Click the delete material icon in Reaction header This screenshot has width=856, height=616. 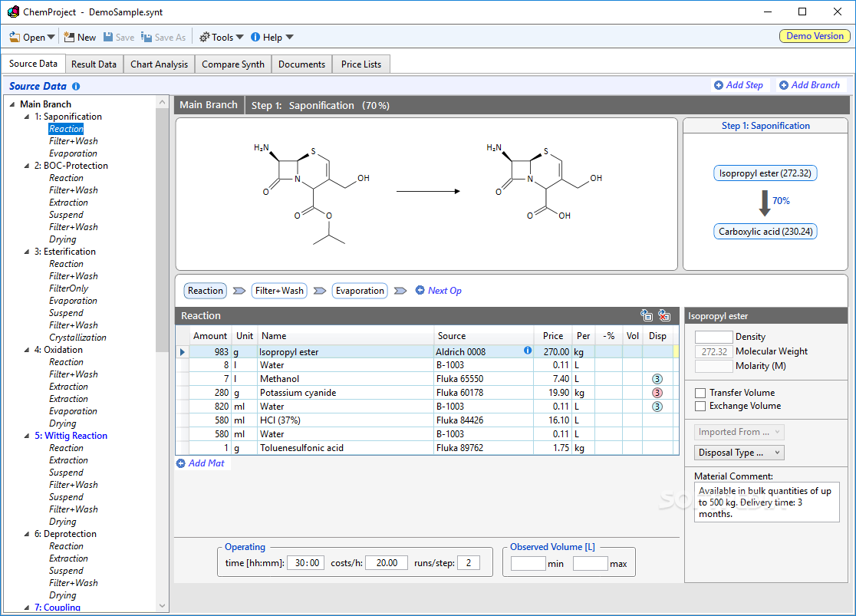[663, 315]
